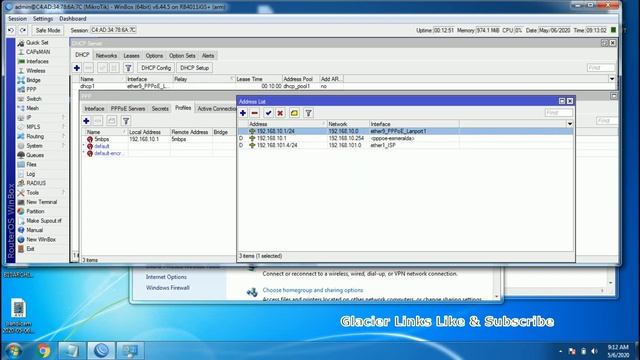
Task: Click DHCP Config button
Action: [x=156, y=68]
